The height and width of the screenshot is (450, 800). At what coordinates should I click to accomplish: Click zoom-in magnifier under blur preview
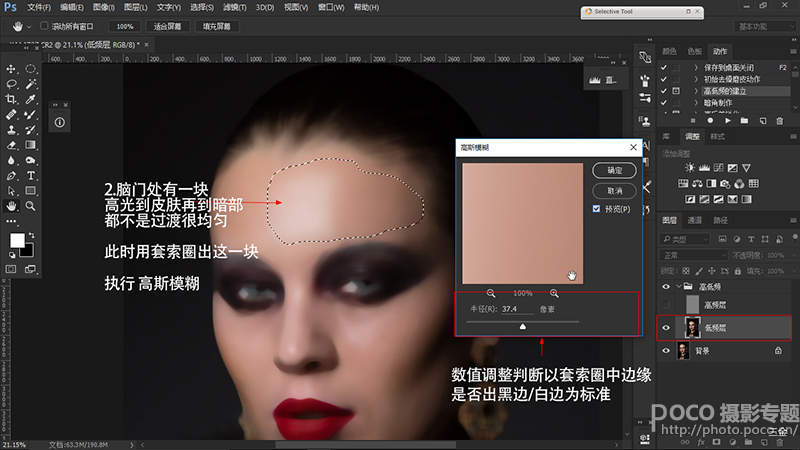(x=554, y=293)
